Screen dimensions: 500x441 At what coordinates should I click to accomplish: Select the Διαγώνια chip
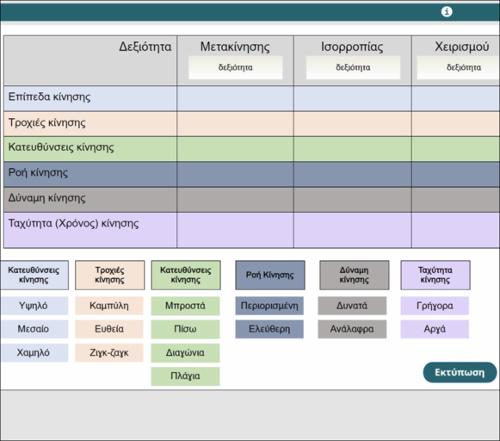185,353
